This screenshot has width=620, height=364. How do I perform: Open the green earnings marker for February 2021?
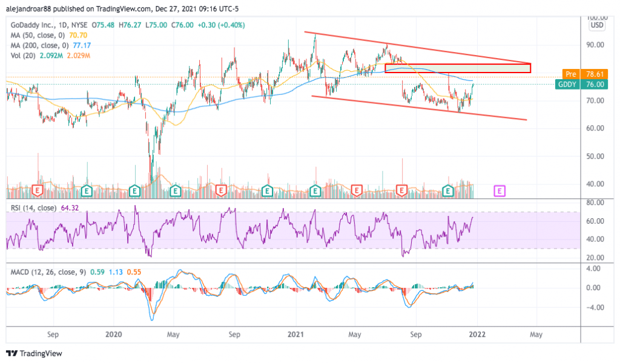(315, 191)
